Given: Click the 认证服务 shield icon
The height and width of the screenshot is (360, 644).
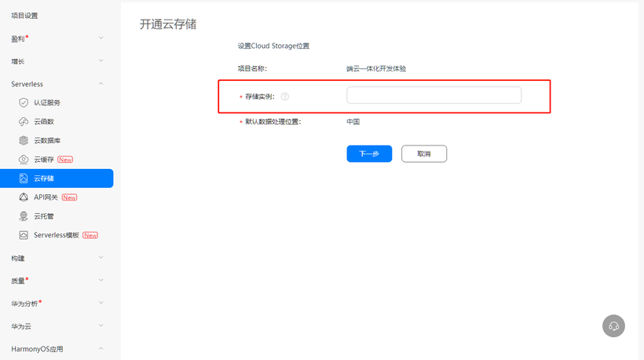Looking at the screenshot, I should (24, 102).
